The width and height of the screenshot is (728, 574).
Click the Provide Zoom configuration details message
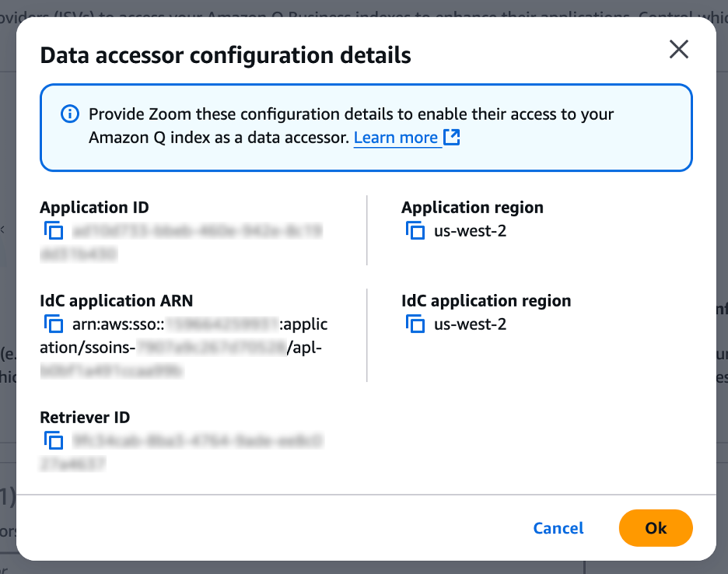pyautogui.click(x=350, y=114)
